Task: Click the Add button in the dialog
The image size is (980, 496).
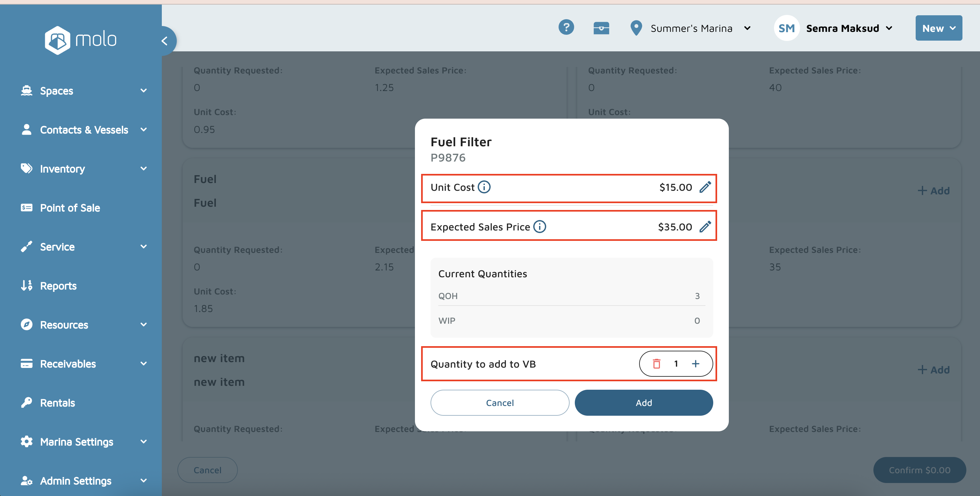Action: [x=643, y=403]
